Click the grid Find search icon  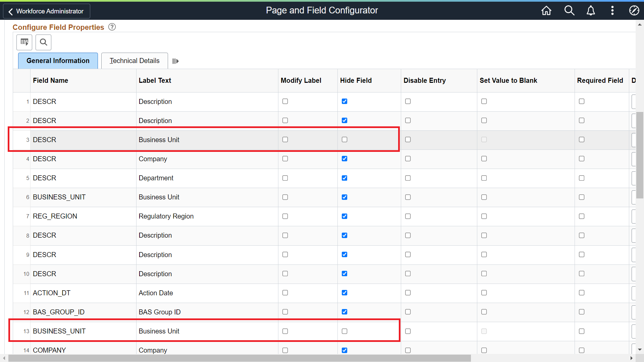tap(43, 42)
